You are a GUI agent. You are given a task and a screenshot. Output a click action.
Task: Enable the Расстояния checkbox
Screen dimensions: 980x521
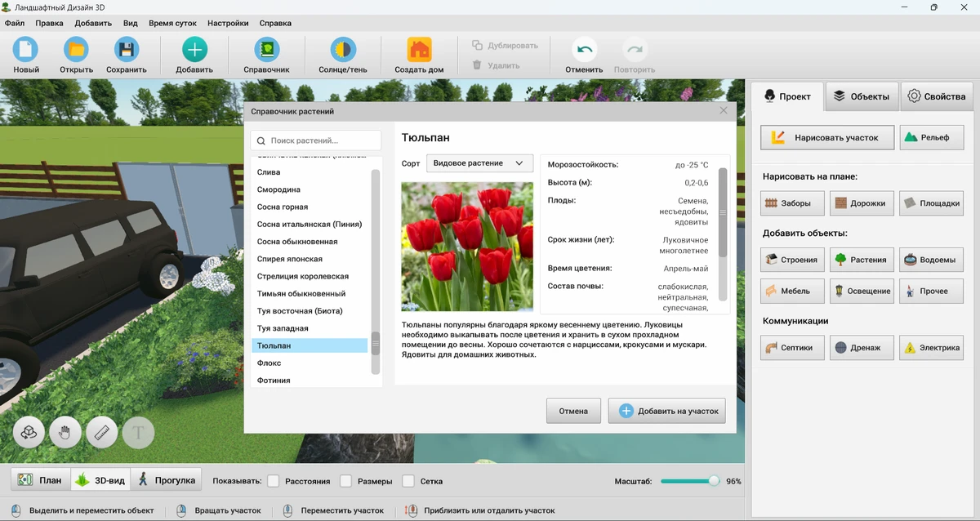[273, 480]
